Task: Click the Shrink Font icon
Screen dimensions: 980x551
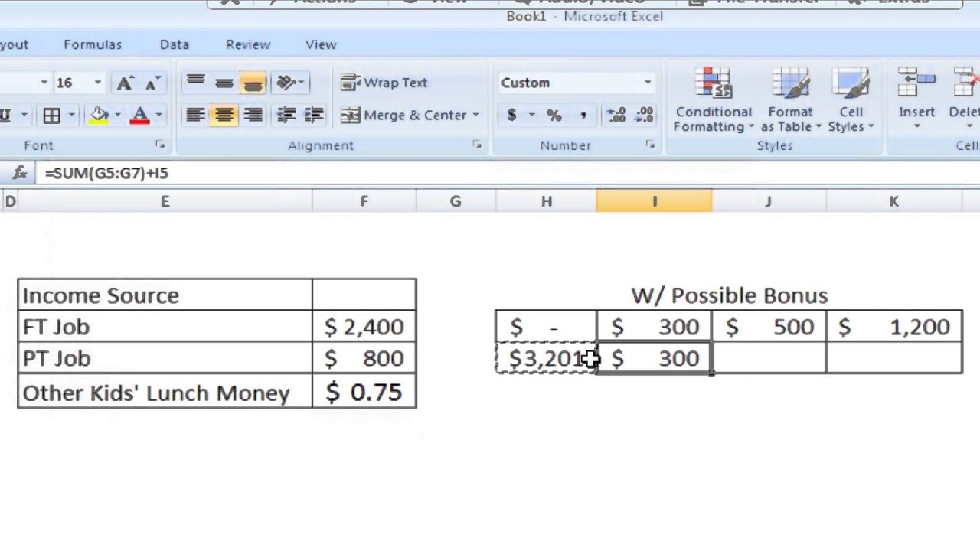Action: (x=153, y=83)
